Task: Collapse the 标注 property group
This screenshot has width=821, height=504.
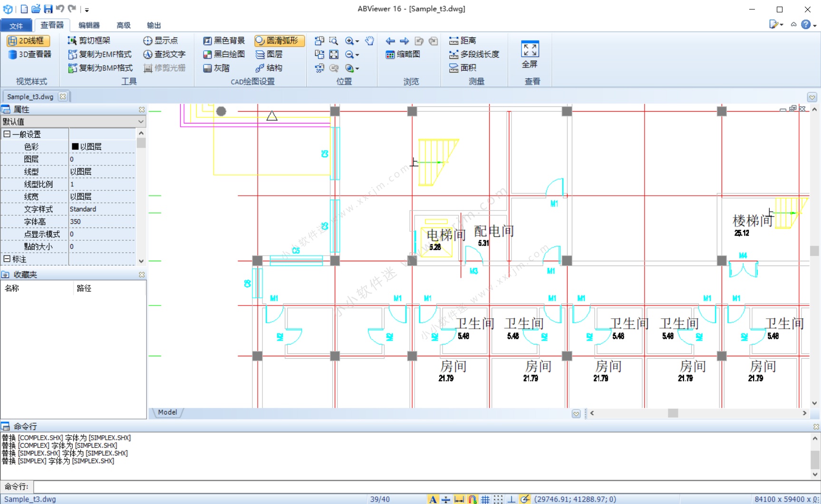Action: click(x=7, y=259)
